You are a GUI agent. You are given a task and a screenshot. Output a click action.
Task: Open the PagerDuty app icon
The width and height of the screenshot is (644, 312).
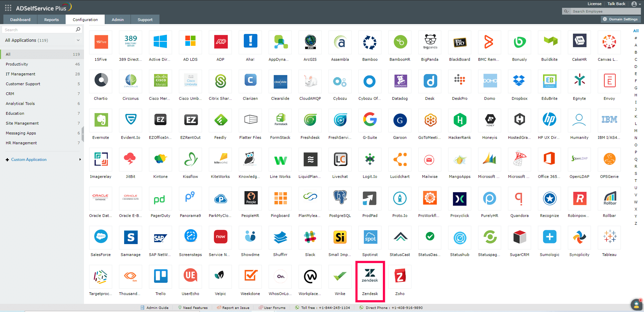(x=160, y=199)
